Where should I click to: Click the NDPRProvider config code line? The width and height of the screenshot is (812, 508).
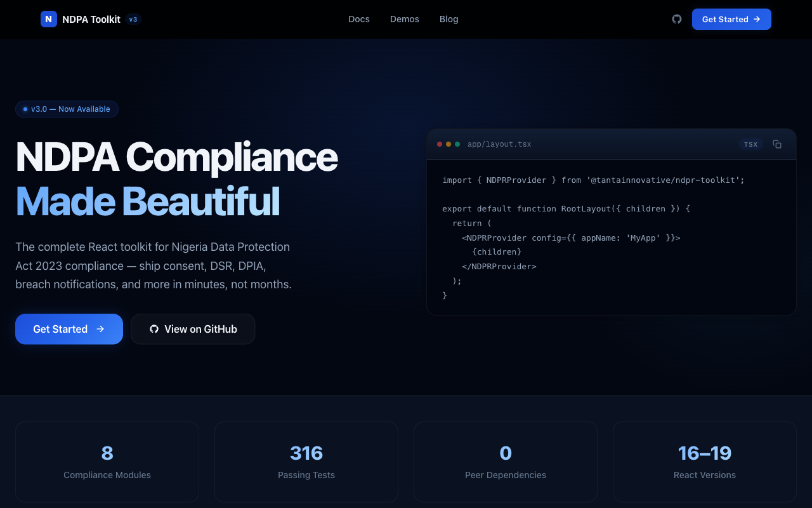coord(571,238)
